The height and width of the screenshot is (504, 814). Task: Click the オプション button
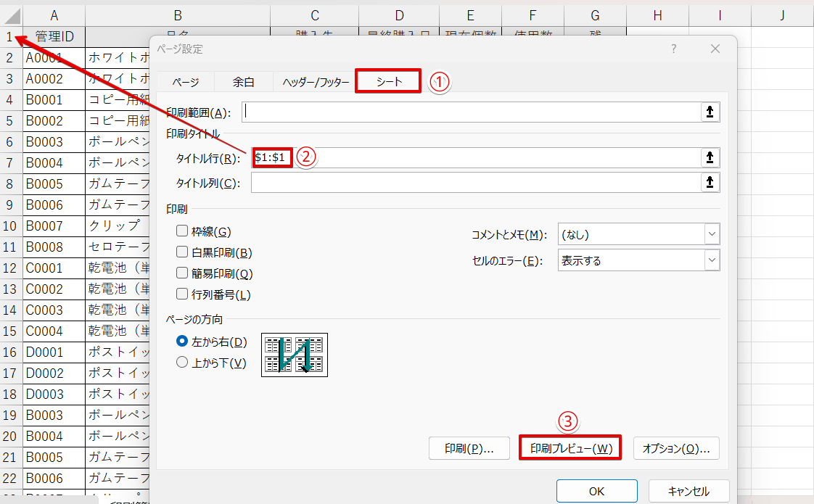(676, 448)
